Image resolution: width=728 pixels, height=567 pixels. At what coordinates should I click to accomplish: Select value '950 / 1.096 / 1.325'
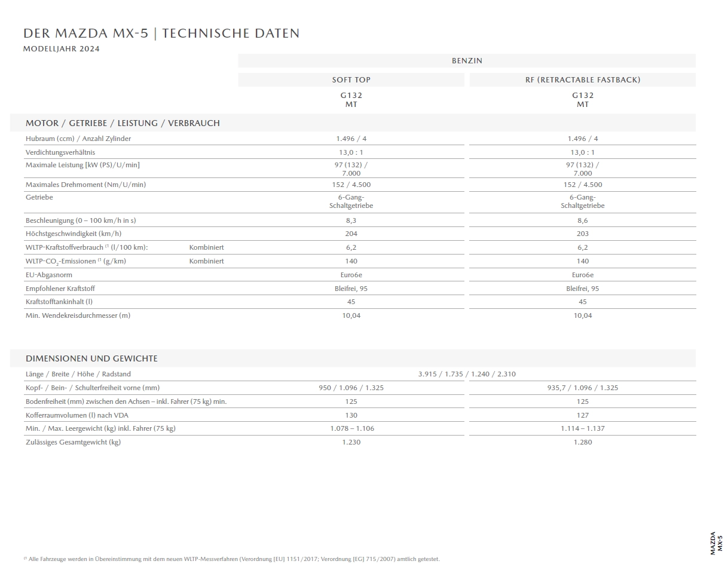(x=351, y=388)
